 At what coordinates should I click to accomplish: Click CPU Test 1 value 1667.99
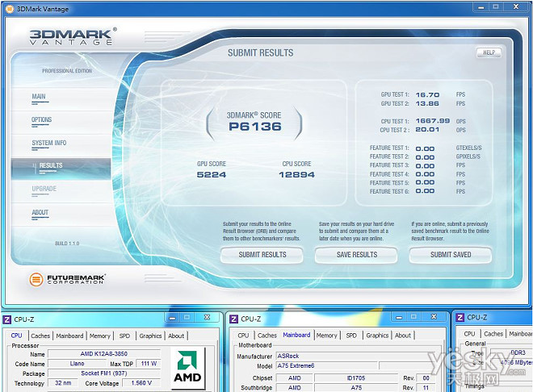pyautogui.click(x=432, y=121)
